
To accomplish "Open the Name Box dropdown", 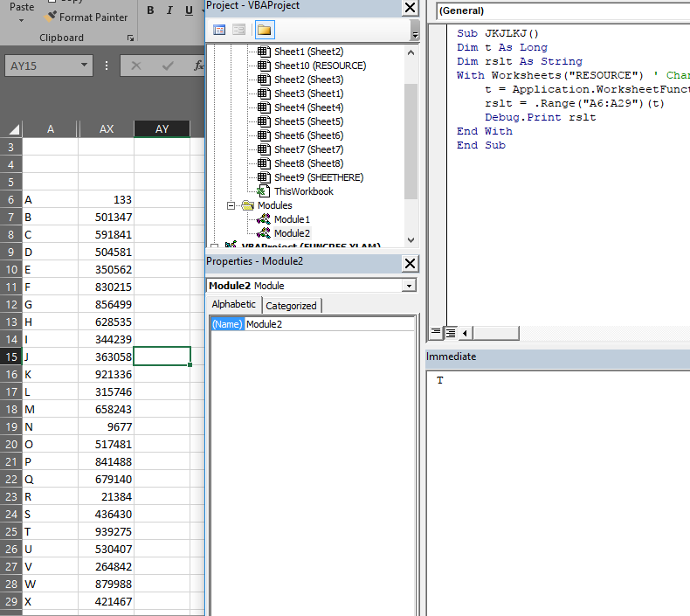I will coord(85,66).
